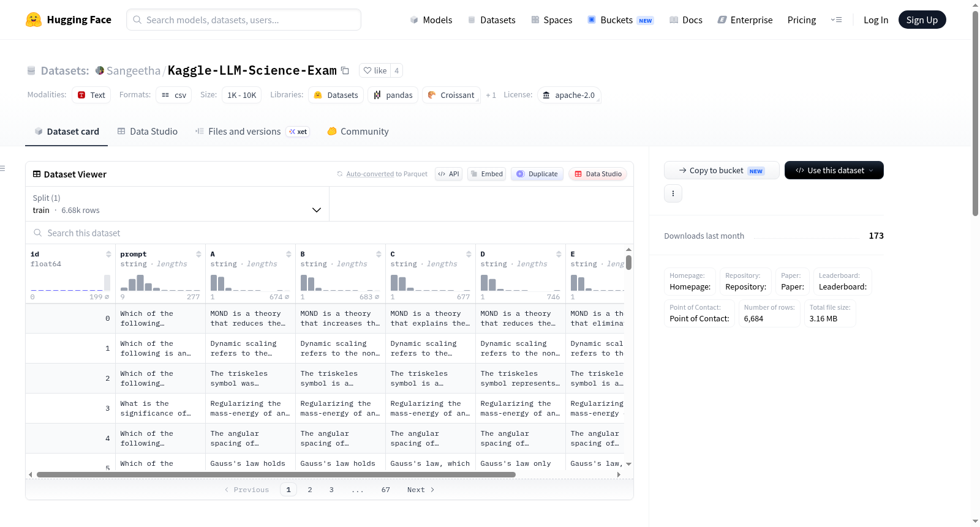Screen dimensions: 980x527
Task: Click the Hugging Face logo
Action: (x=68, y=20)
